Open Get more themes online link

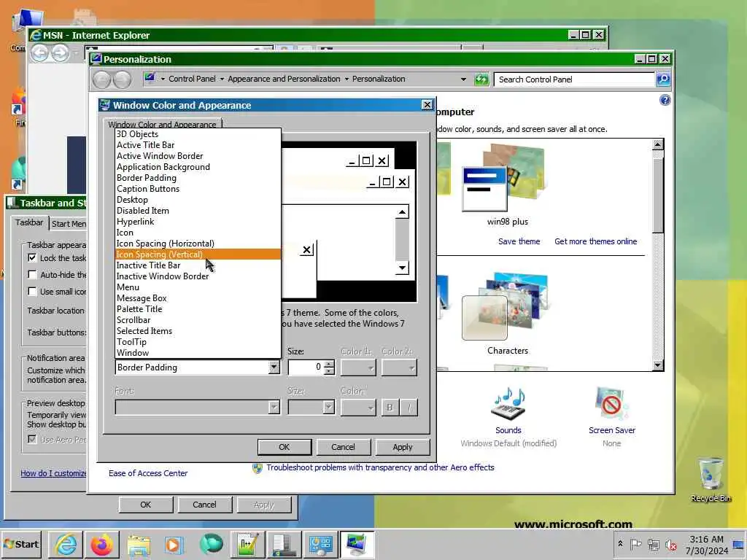pyautogui.click(x=595, y=241)
